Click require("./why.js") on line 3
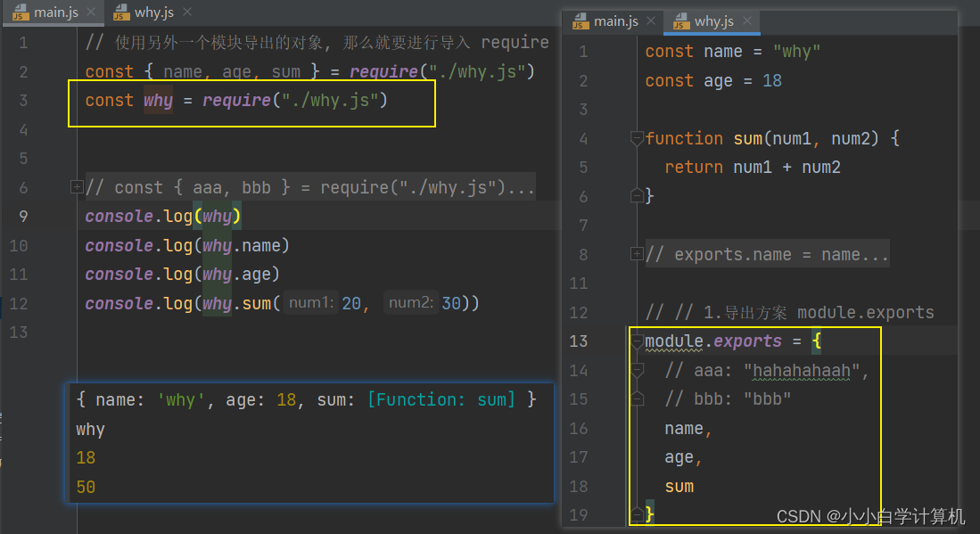Screen dimensions: 980x534 tap(295, 101)
